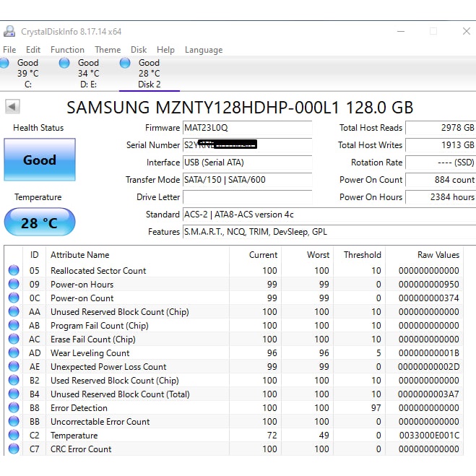
Task: Click the previous disk arrow button
Action: point(12,107)
